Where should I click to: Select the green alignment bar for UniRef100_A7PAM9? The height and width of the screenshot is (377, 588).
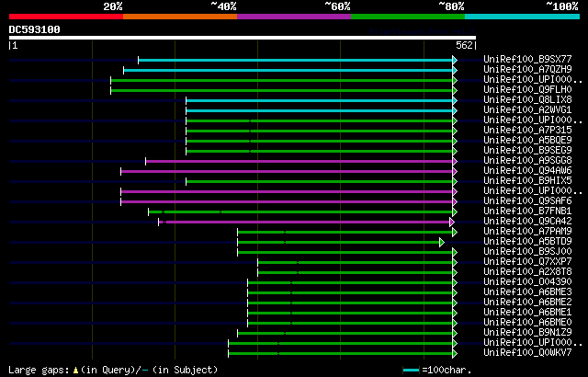[x=345, y=233]
